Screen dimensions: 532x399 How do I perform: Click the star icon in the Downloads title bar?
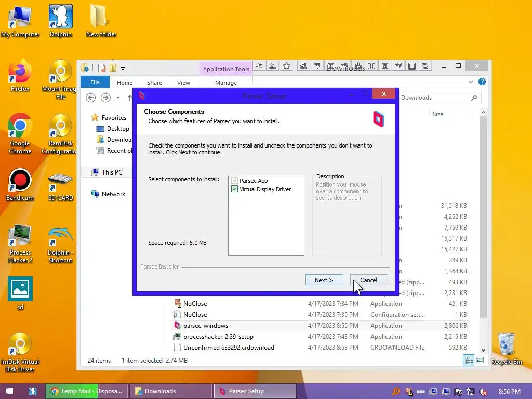click(x=286, y=66)
